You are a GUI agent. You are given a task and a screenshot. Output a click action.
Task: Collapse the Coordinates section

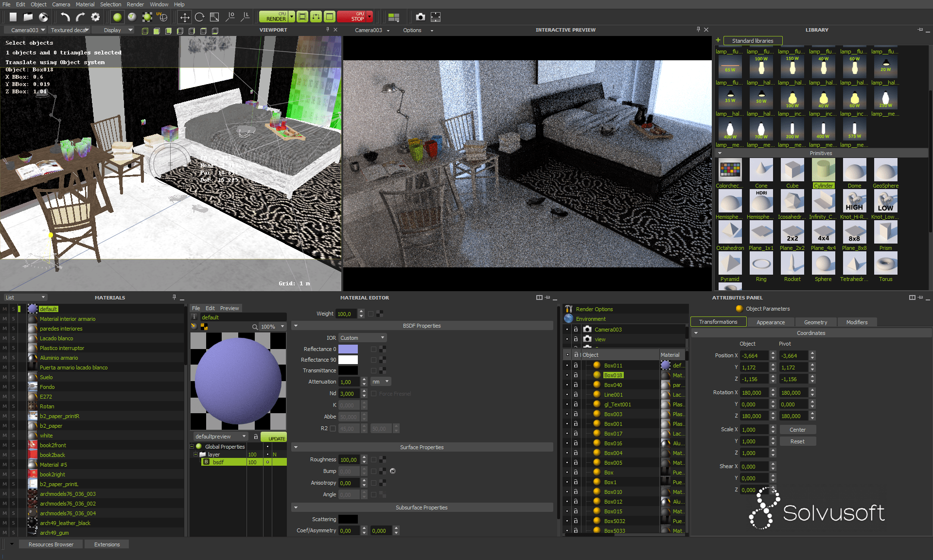point(696,333)
